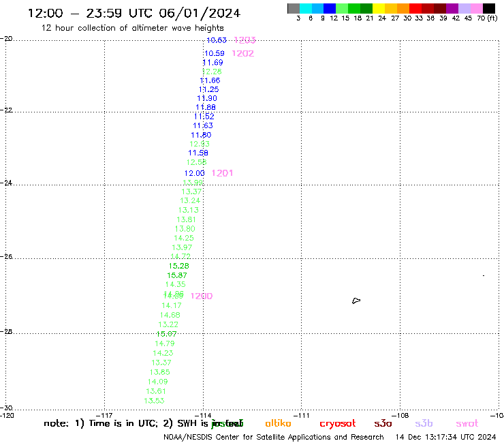Click the subtitle '12 hour collection of altimeter wave heights'
The height and width of the screenshot is (443, 504).
(132, 28)
